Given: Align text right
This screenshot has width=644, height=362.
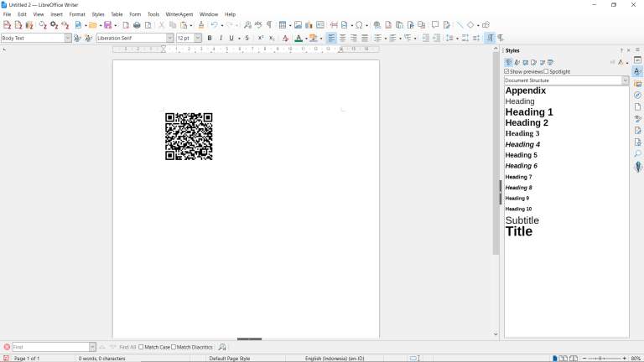Looking at the screenshot, I should pos(353,38).
